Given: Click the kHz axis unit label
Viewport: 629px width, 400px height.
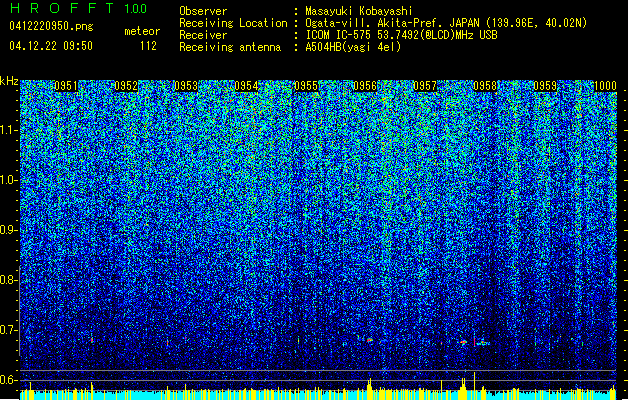Looking at the screenshot, I should pyautogui.click(x=9, y=81).
